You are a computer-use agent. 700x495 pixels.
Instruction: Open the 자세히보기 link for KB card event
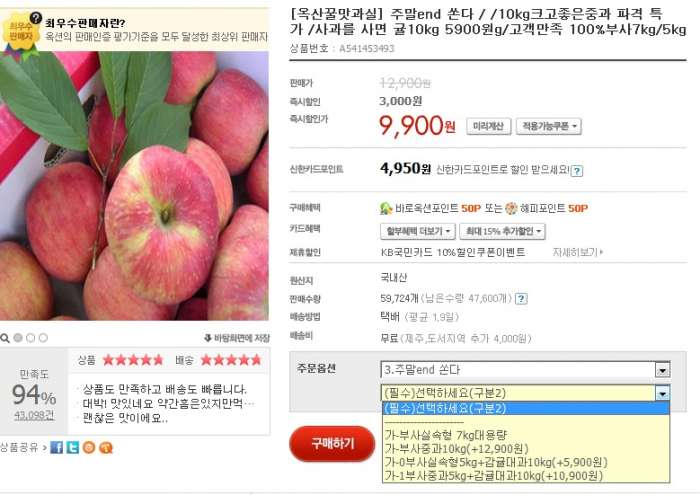click(x=578, y=252)
